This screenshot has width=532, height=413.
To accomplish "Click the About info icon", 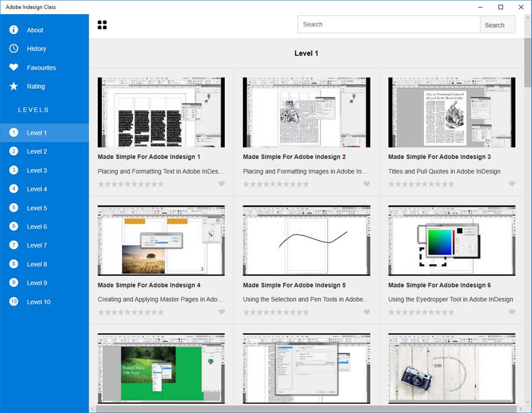I will click(14, 30).
